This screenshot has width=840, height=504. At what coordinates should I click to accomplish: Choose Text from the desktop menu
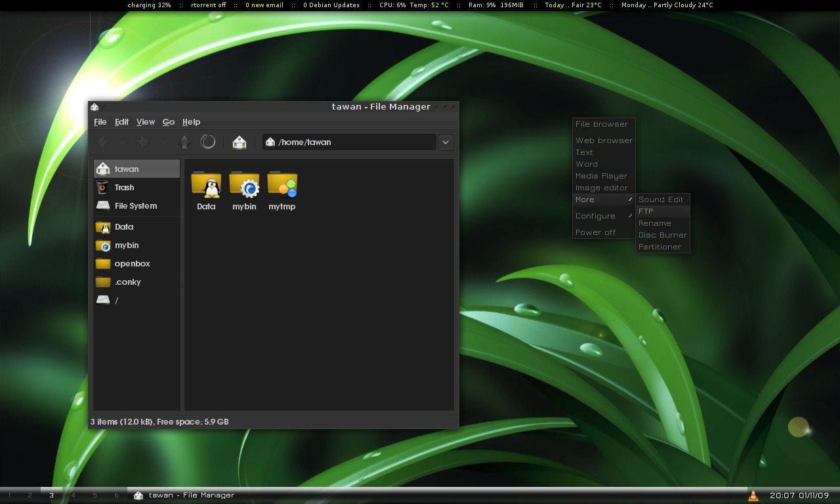(604, 152)
